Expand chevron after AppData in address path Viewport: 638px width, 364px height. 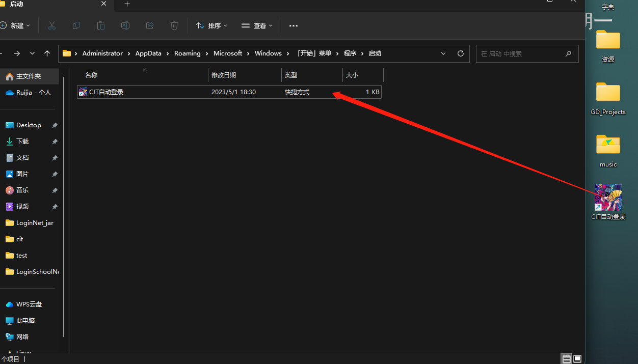click(x=168, y=53)
